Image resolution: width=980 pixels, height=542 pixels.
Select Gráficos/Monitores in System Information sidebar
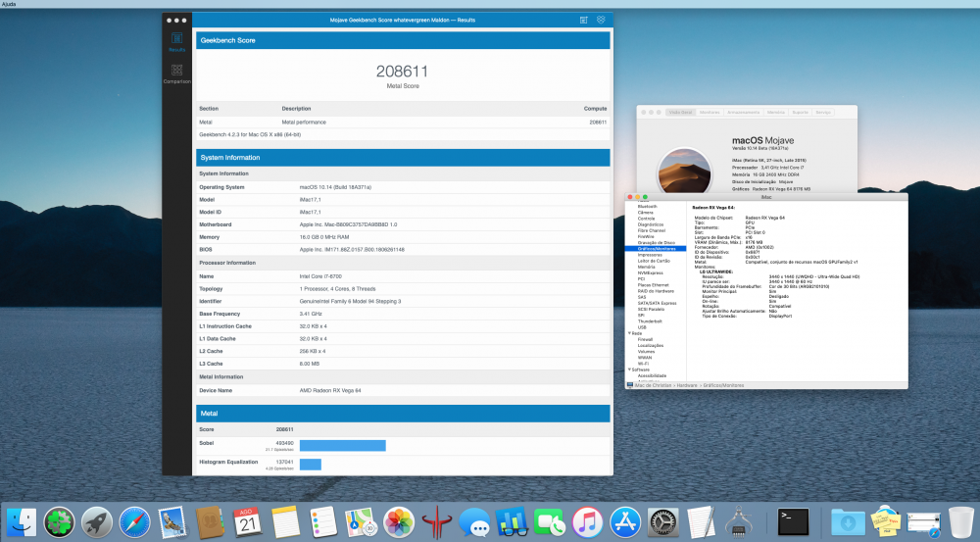pos(656,249)
